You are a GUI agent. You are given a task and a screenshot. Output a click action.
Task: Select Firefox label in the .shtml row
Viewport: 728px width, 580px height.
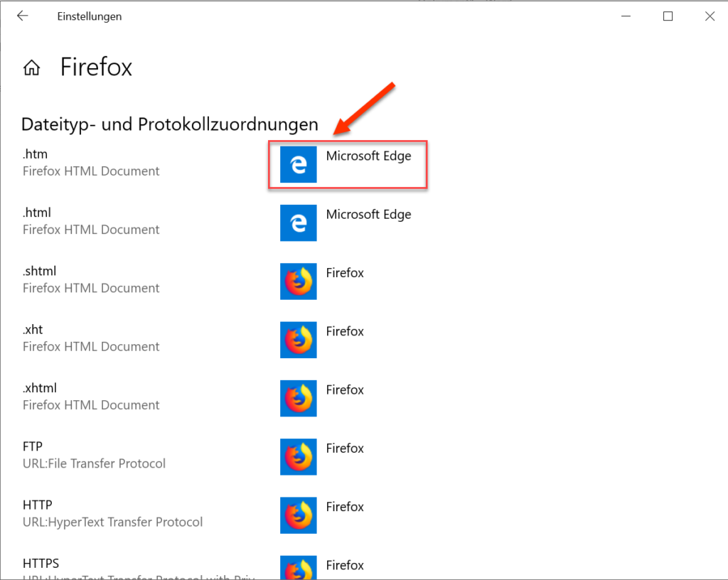pyautogui.click(x=345, y=273)
